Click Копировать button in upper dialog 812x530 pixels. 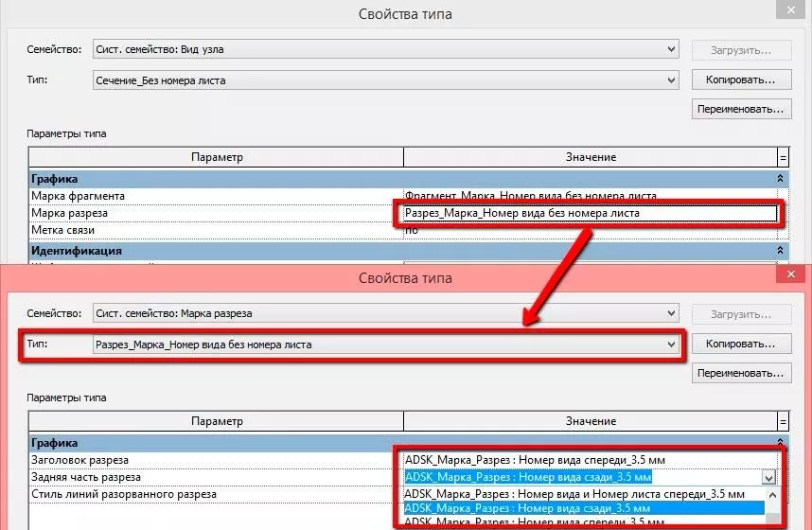point(740,79)
